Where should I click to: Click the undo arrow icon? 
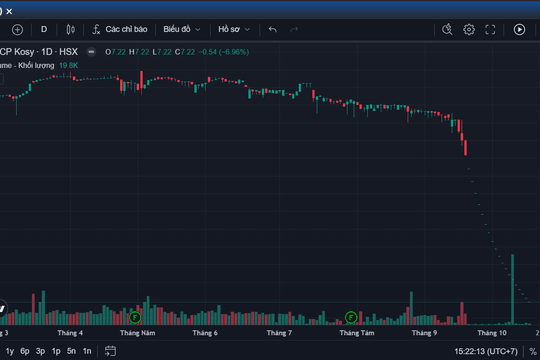tap(272, 30)
